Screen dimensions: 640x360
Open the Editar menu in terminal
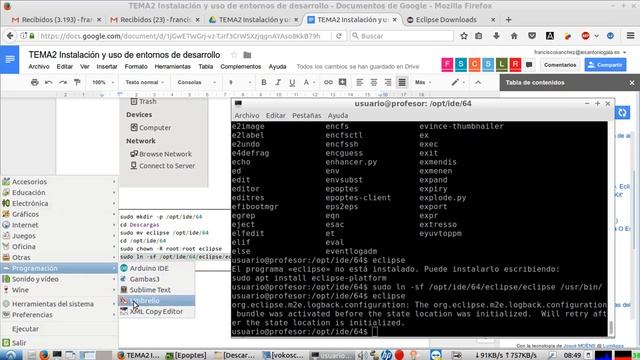(276, 116)
